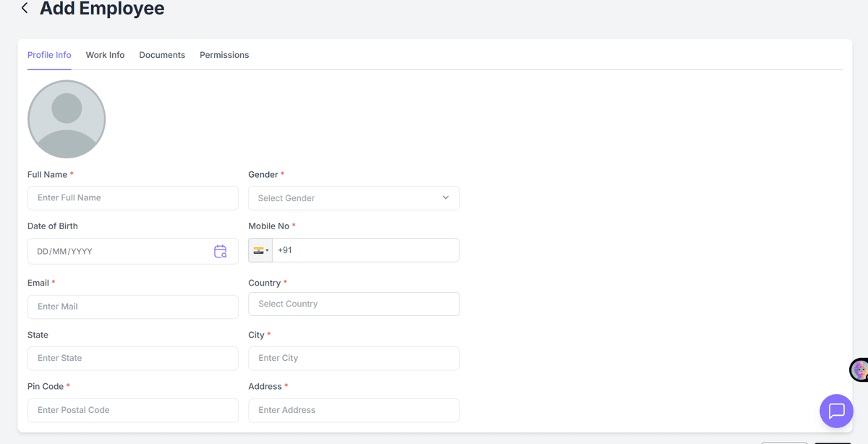Open the calendar icon in Date of Birth
This screenshot has height=444, width=868.
221,250
